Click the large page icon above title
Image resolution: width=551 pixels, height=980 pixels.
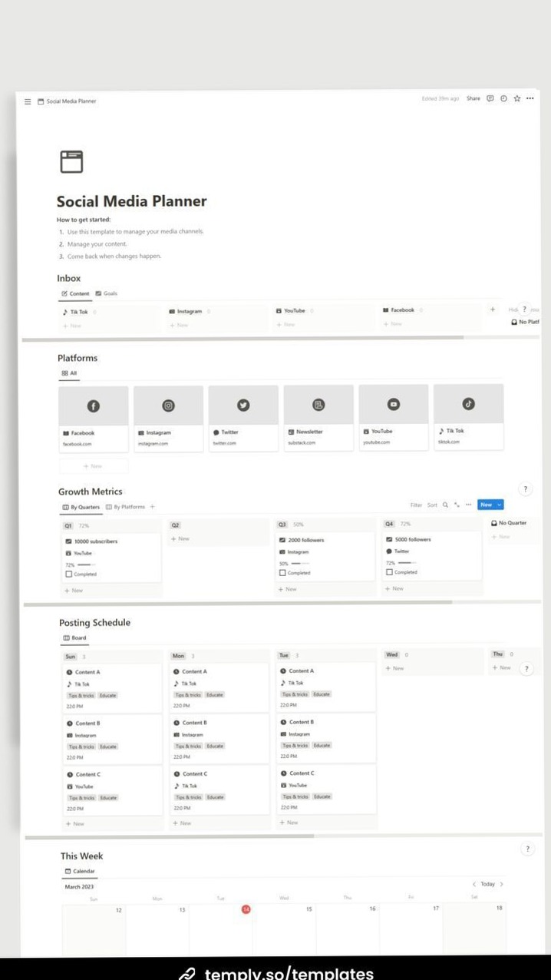click(71, 161)
